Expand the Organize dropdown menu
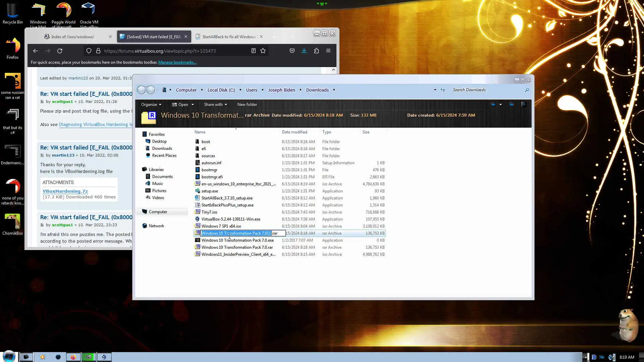This screenshot has width=644, height=362. click(151, 105)
